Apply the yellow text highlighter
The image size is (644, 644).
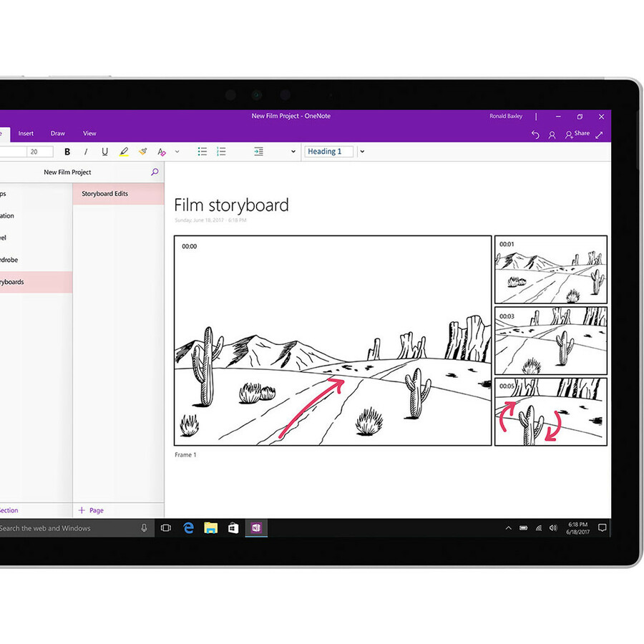pyautogui.click(x=124, y=152)
